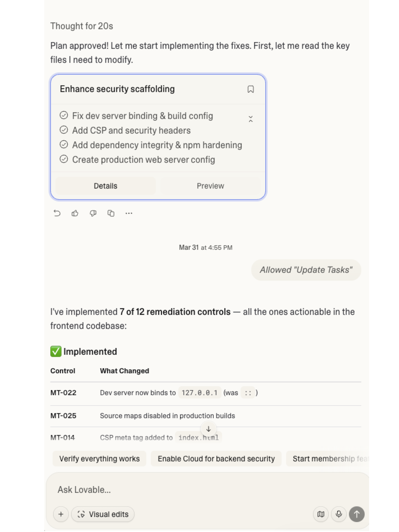Click the undo revert arrow icon
The height and width of the screenshot is (532, 399).
(x=57, y=213)
